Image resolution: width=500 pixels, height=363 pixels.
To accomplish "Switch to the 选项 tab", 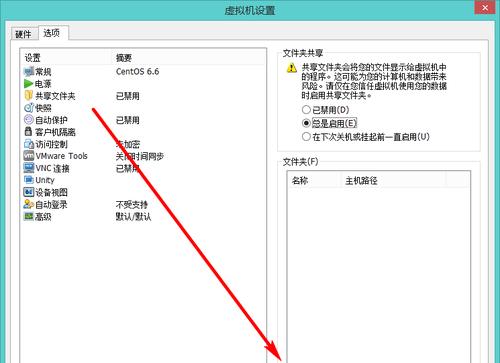I will click(x=52, y=33).
